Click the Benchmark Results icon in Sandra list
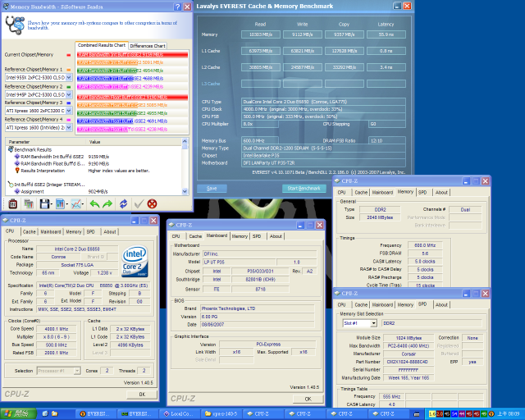The width and height of the screenshot is (525, 420). (x=11, y=149)
